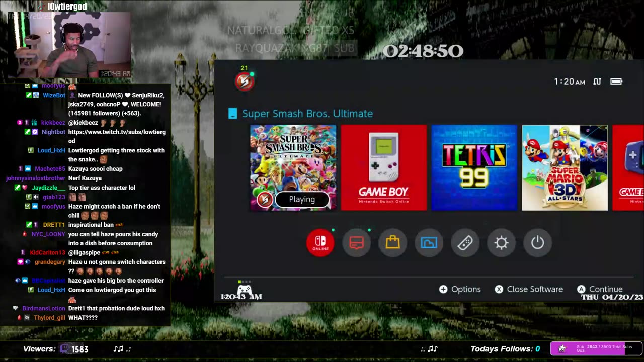This screenshot has height=362, width=644.
Task: Click the Wi-Fi signal icon
Action: (x=597, y=81)
